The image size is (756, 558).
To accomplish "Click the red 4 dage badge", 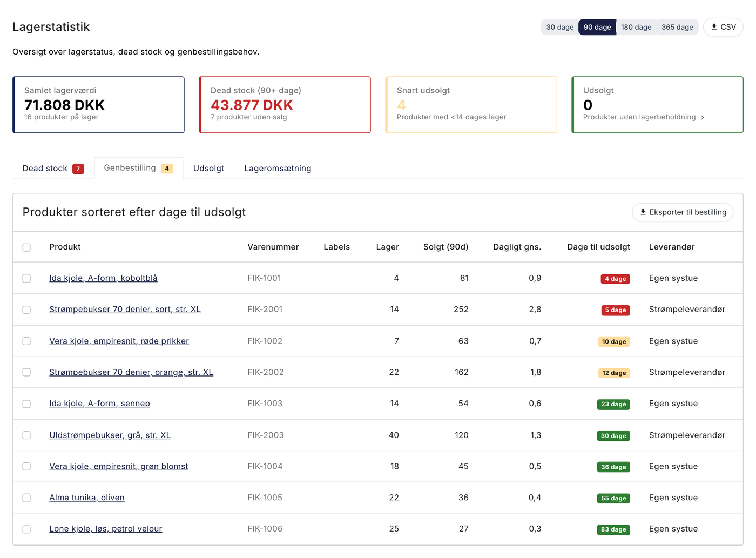I will [x=615, y=279].
